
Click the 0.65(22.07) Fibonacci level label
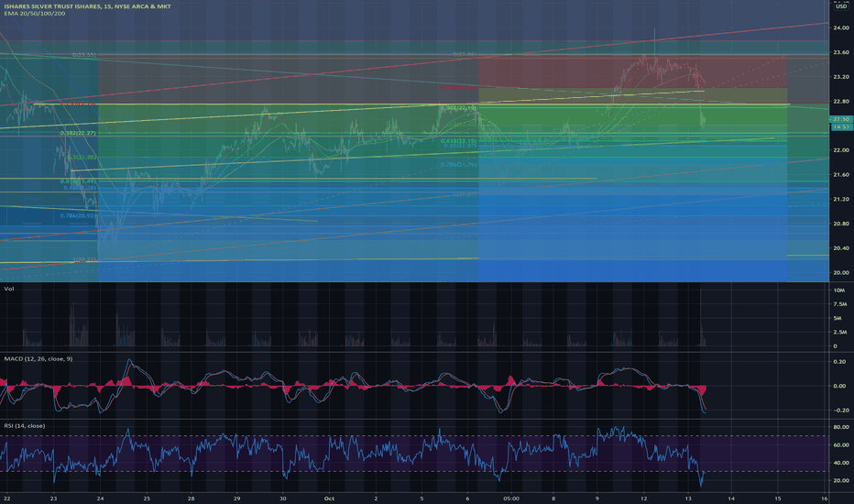[x=460, y=146]
